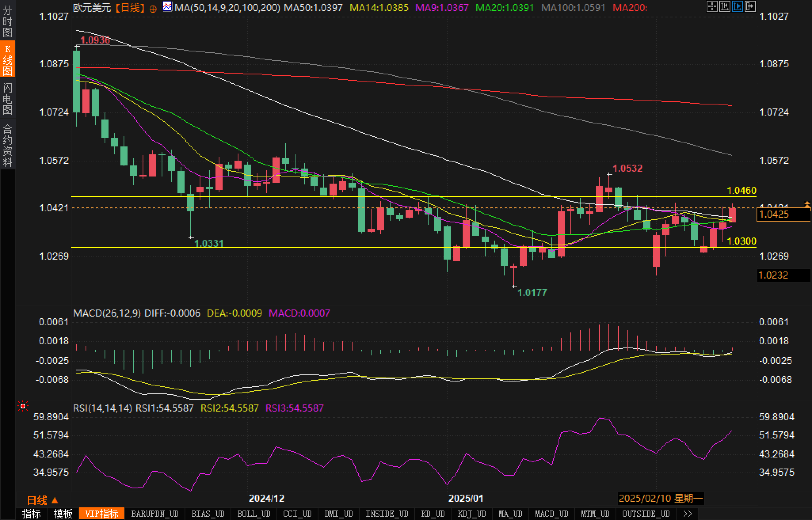This screenshot has height=520, width=812.
Task: Click the magenta MACD:0.0007 value
Action: point(299,313)
